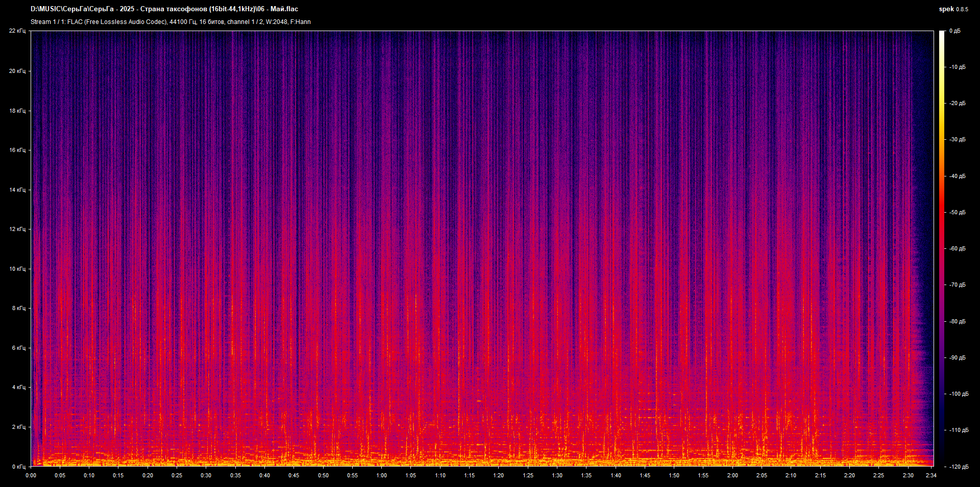Click the spectrogram plot area
This screenshot has height=487, width=980.
[x=482, y=248]
